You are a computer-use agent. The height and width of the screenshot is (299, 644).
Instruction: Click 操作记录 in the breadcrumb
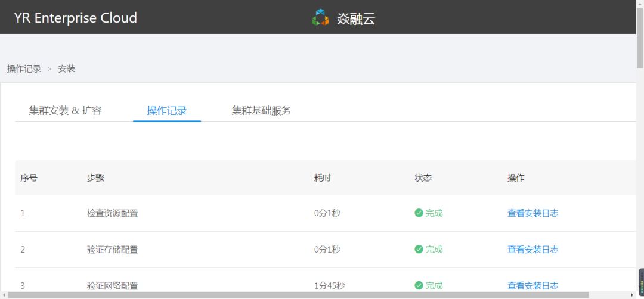(24, 69)
